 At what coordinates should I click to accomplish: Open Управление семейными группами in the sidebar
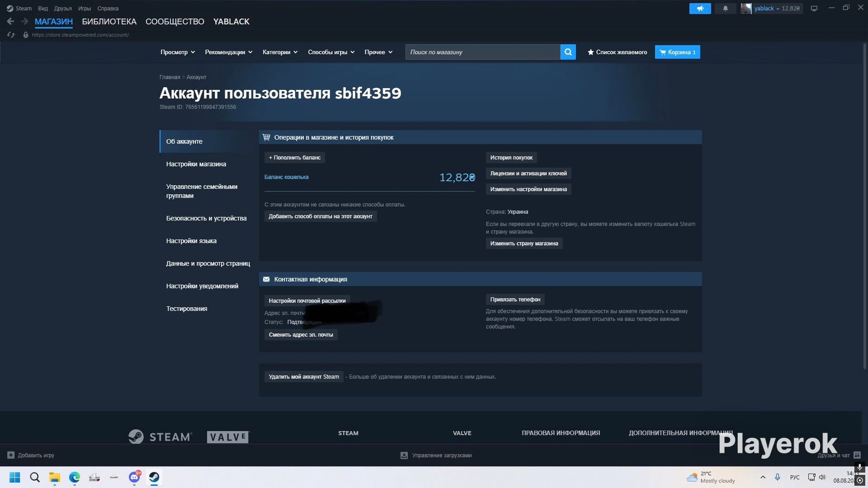(202, 191)
